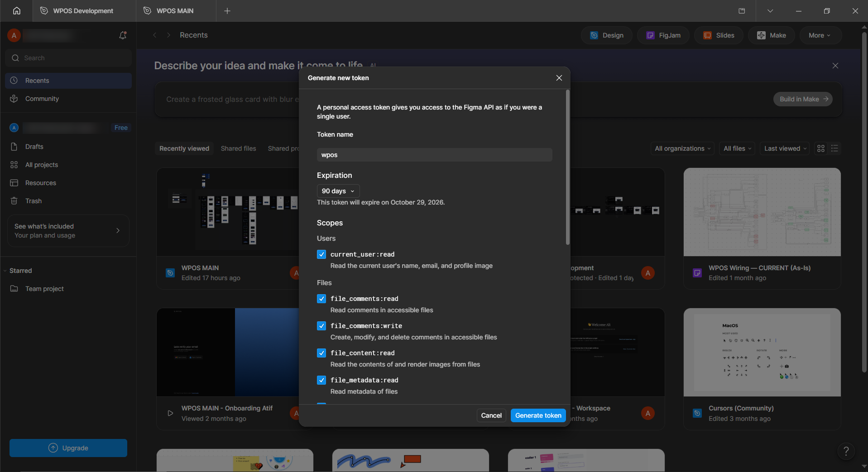Open the 90 days expiration dropdown

(x=338, y=191)
